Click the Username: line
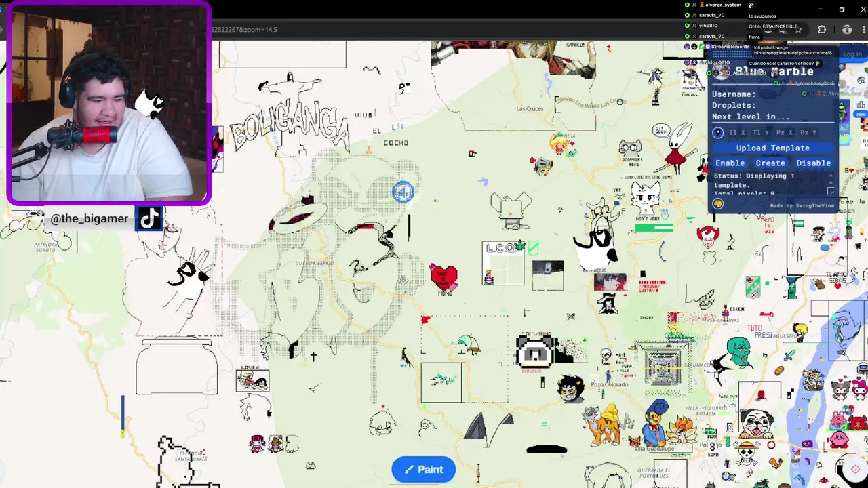 click(x=734, y=94)
